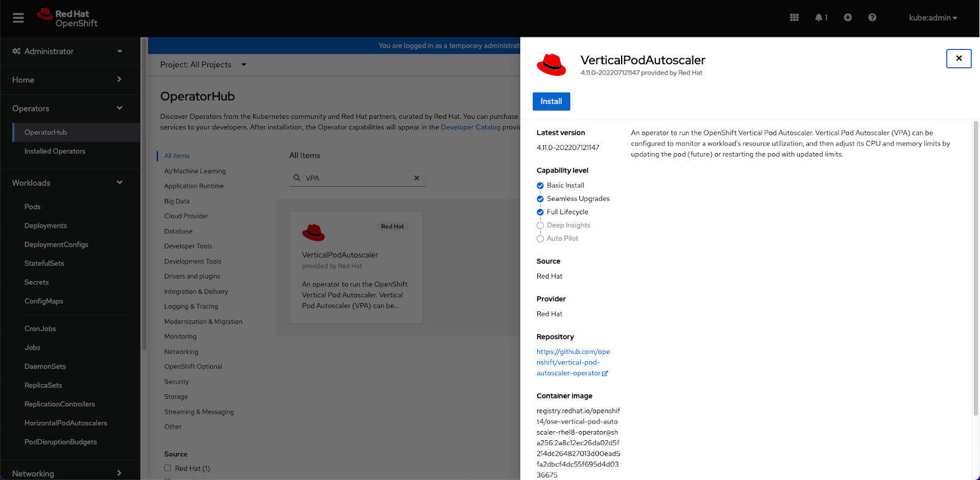This screenshot has height=480, width=980.
Task: Go to Installed Operators in sidebar
Action: (x=55, y=151)
